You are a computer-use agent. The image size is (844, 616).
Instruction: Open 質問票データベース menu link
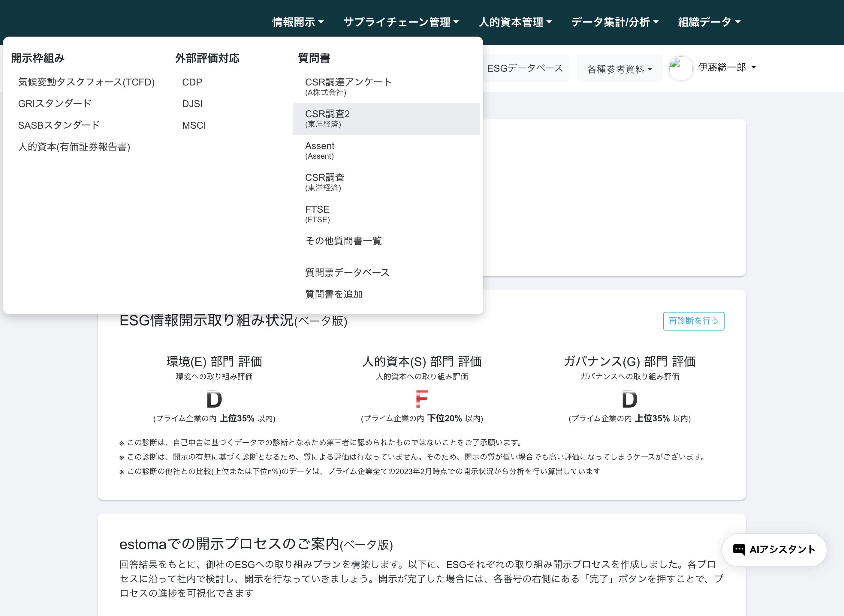point(347,273)
